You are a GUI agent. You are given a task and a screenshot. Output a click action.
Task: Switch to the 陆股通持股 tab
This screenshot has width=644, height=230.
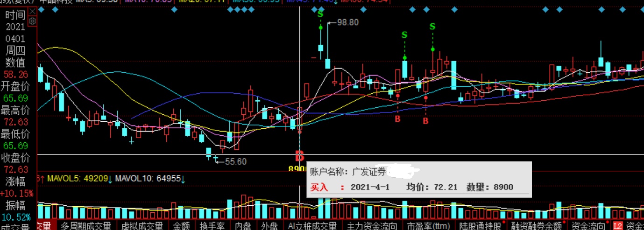[481, 226]
